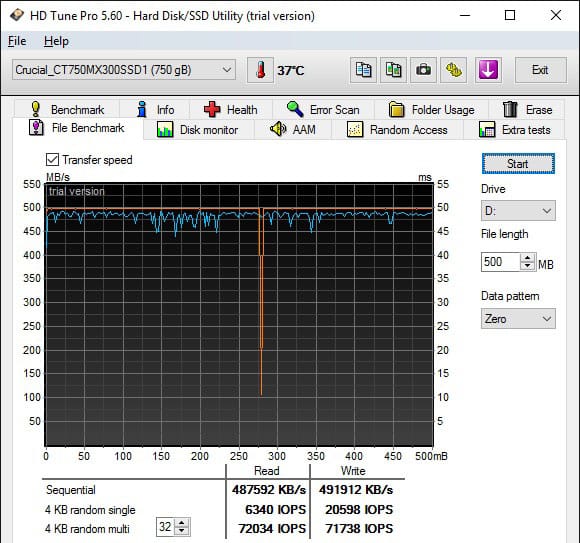Screen dimensions: 580x543
Task: Click the File length 500 input field
Action: coord(501,262)
